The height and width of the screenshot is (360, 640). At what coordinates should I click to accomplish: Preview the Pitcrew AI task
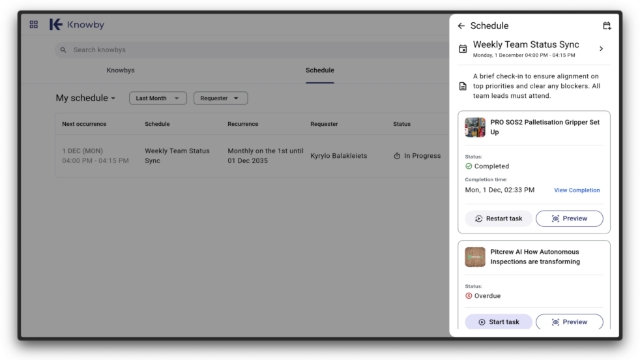(569, 322)
